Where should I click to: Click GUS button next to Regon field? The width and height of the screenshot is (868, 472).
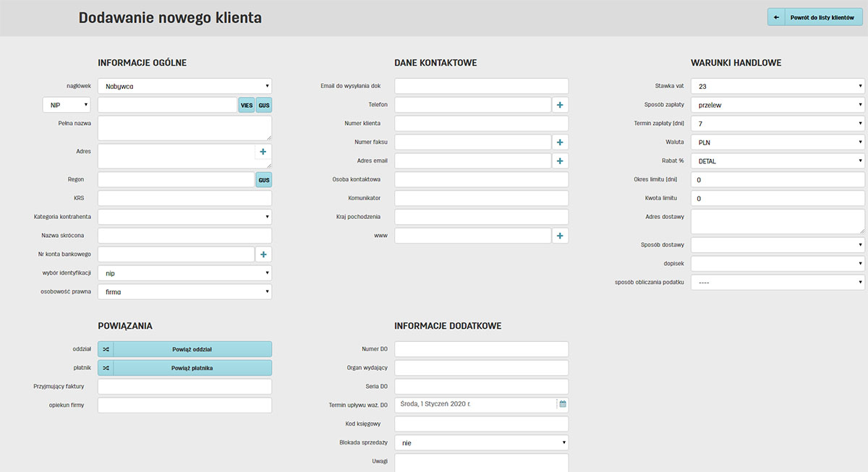click(263, 180)
